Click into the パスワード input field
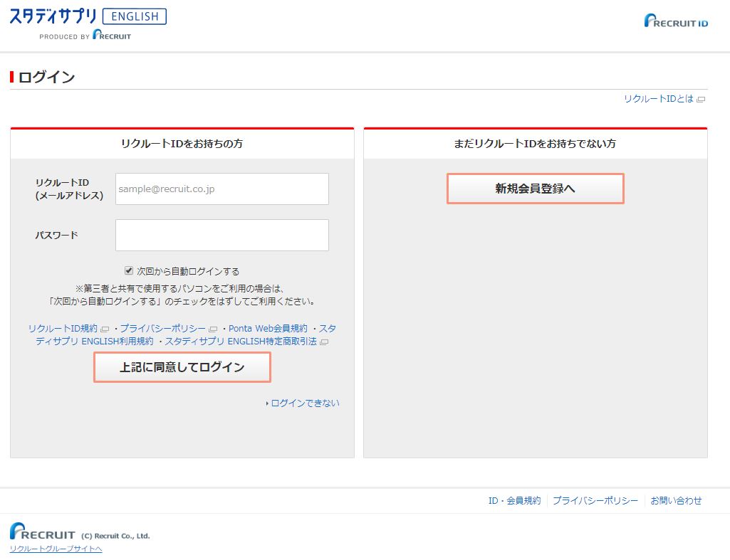The height and width of the screenshot is (560, 730). 221,235
